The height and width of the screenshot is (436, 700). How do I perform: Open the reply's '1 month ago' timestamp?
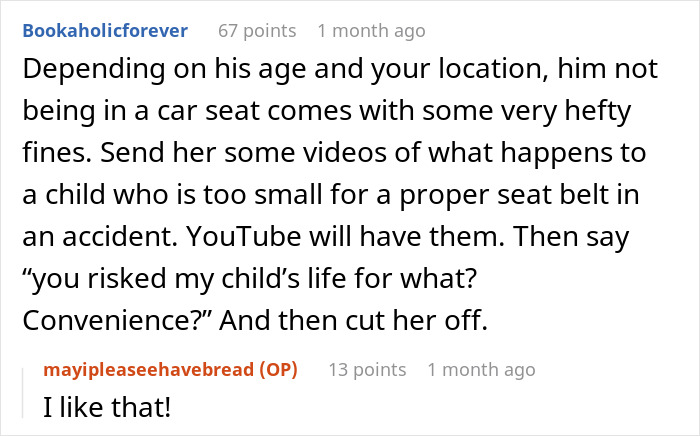[481, 370]
